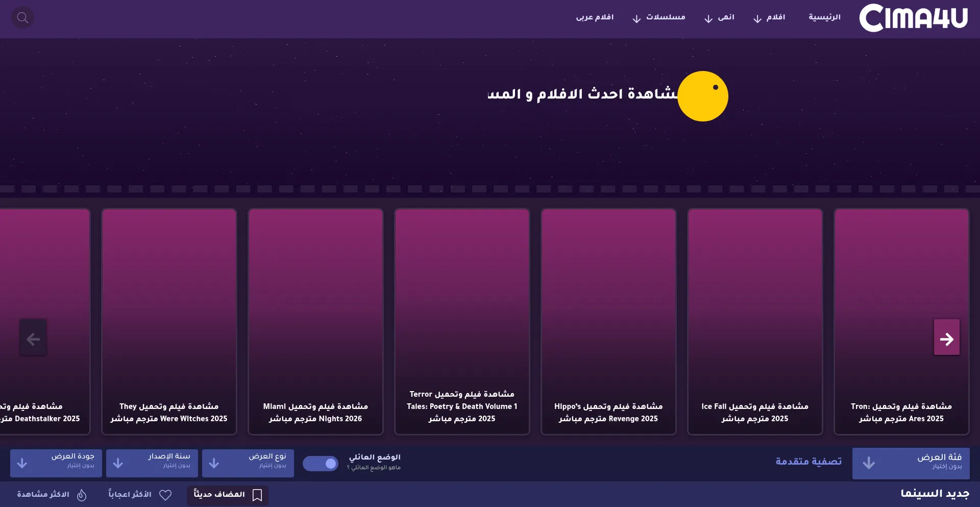
Task: Click the bookmark icon for recently added
Action: (x=257, y=495)
